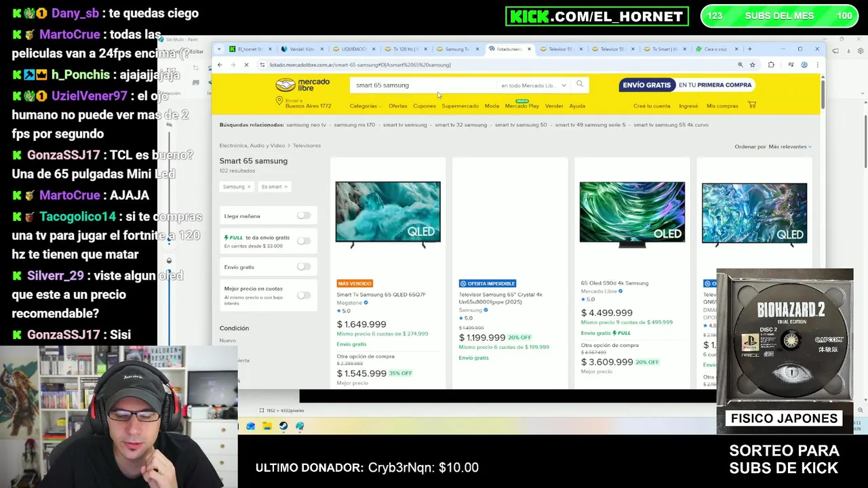Click the zoom magnifier icon in address bar
Image resolution: width=868 pixels, height=488 pixels.
(x=740, y=65)
